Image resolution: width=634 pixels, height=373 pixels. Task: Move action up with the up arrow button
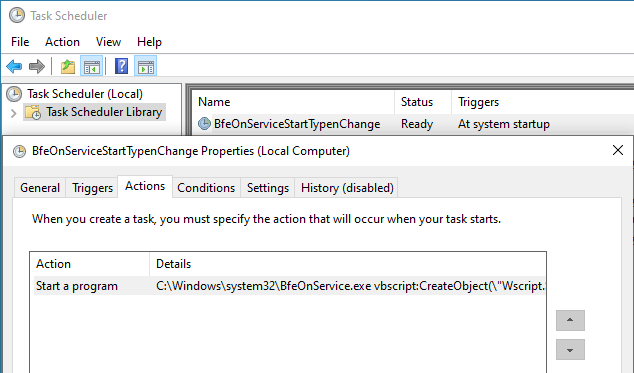(570, 320)
